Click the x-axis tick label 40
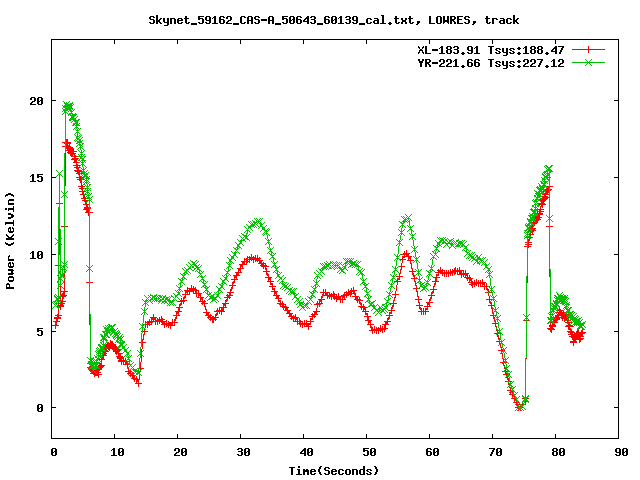Screen dimensions: 640x480 click(306, 452)
